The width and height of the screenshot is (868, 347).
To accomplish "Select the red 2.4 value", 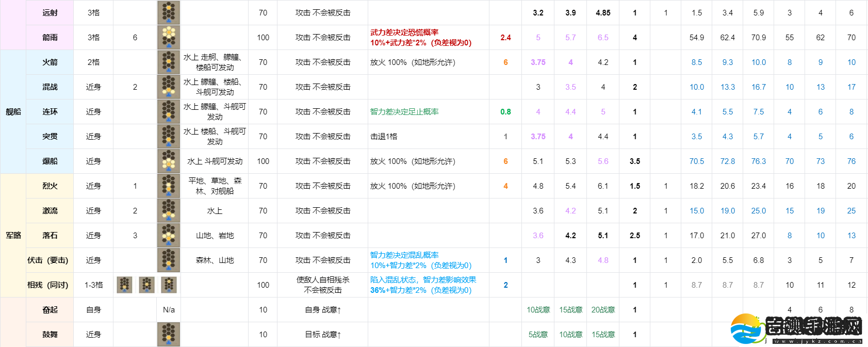I will (505, 38).
